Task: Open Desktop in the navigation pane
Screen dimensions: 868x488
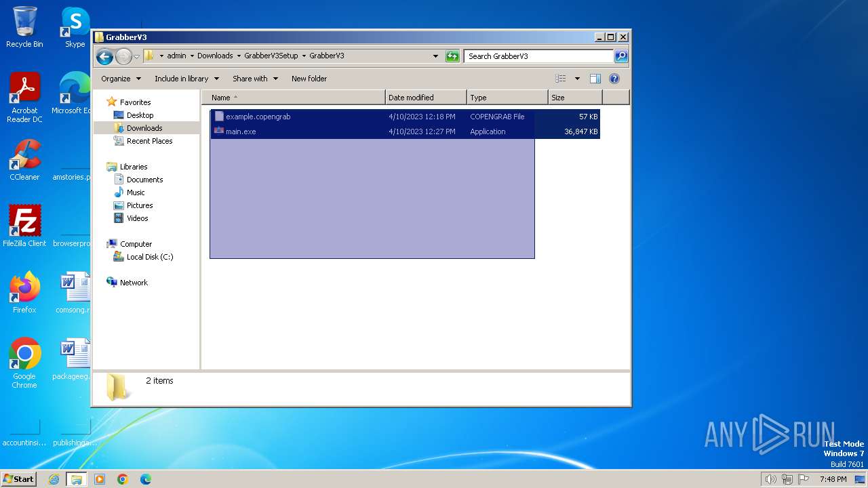Action: coord(140,115)
